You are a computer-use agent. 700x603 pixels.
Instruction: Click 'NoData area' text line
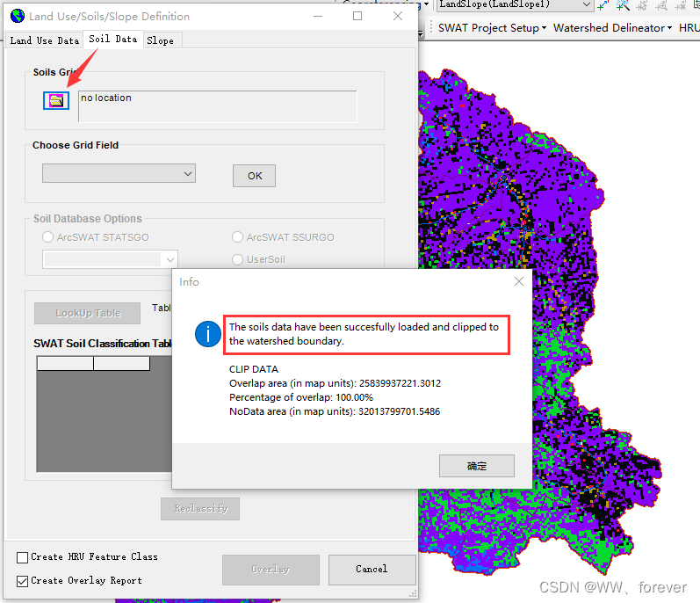point(335,411)
